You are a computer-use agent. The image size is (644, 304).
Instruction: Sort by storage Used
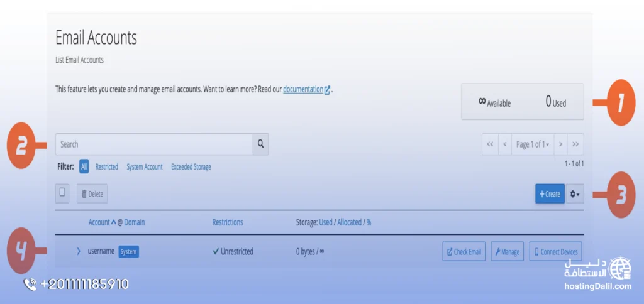pyautogui.click(x=326, y=222)
